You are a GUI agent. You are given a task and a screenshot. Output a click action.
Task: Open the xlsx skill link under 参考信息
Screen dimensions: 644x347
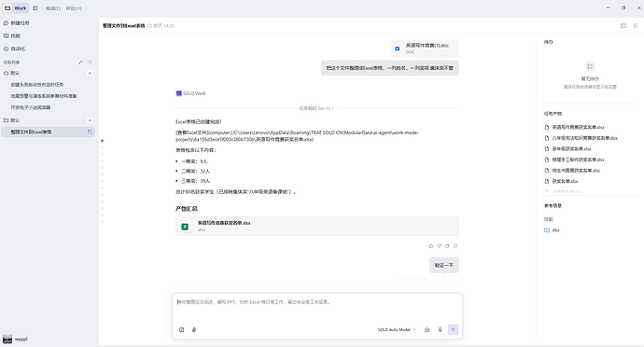coord(552,230)
